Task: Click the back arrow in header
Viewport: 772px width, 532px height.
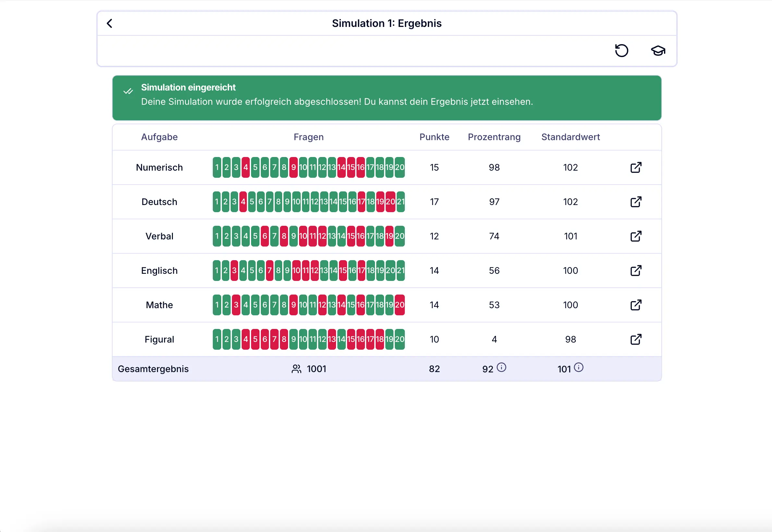Action: (109, 23)
